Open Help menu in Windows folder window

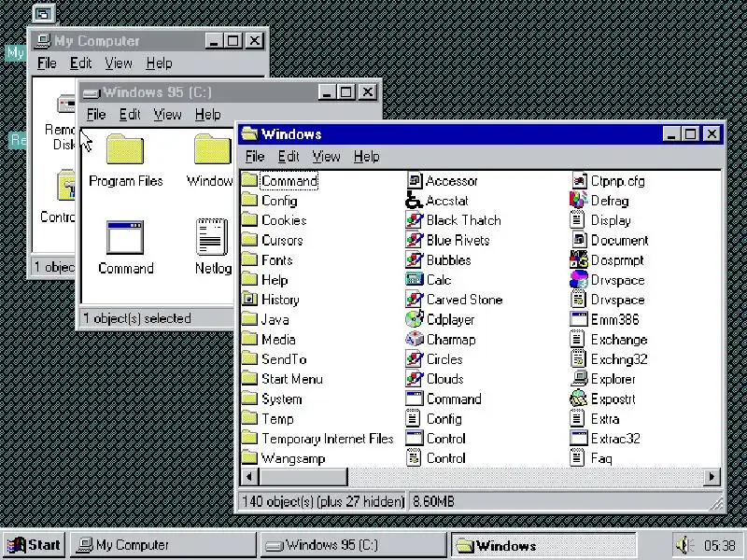366,156
